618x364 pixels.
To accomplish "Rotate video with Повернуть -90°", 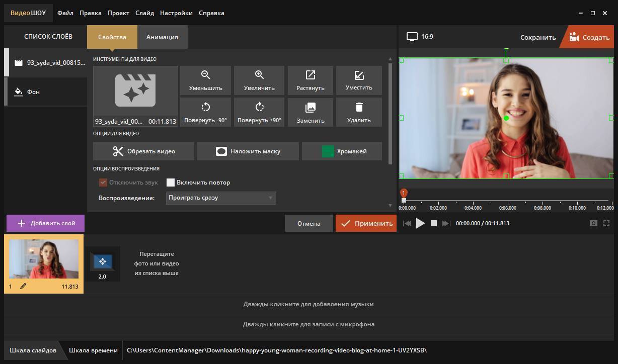I will coord(205,107).
